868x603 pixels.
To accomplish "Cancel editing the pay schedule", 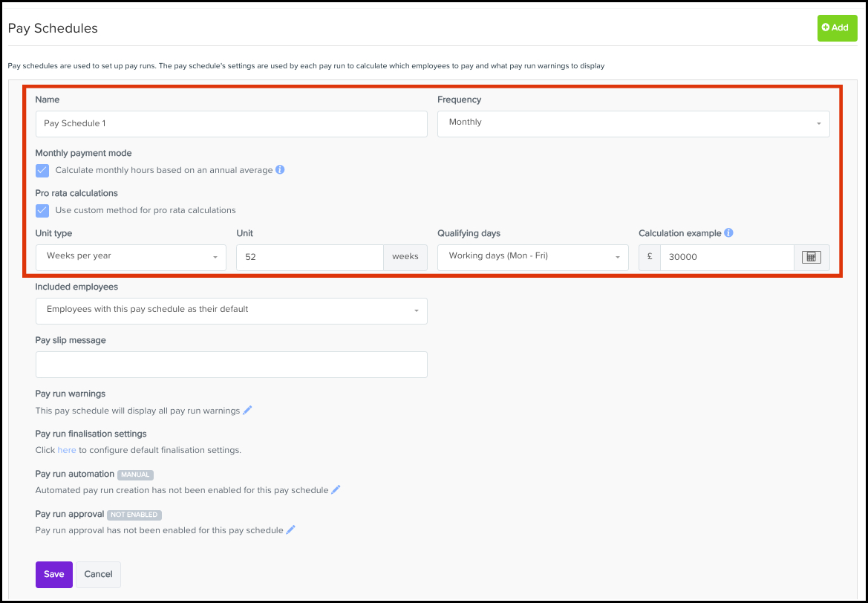I will click(98, 574).
